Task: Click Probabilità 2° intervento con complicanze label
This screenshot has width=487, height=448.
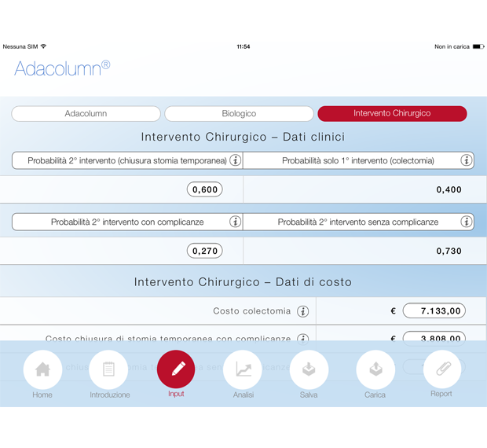Action: 127,222
